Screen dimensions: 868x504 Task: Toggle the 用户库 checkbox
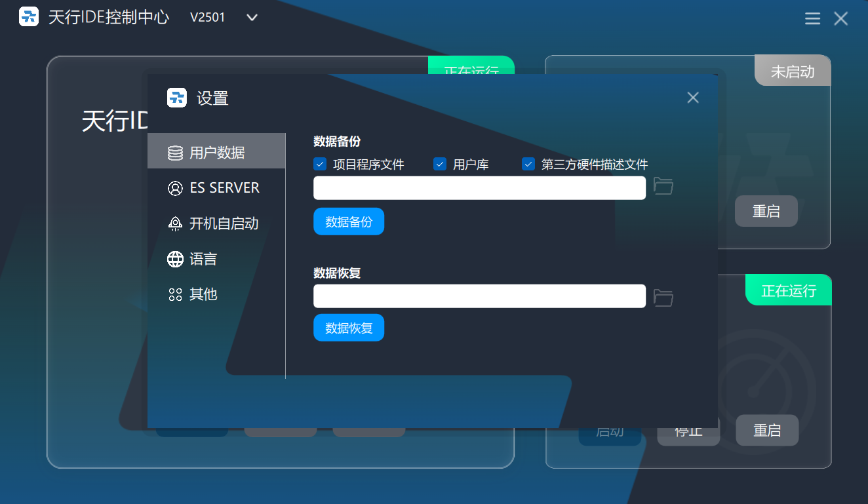[x=440, y=164]
